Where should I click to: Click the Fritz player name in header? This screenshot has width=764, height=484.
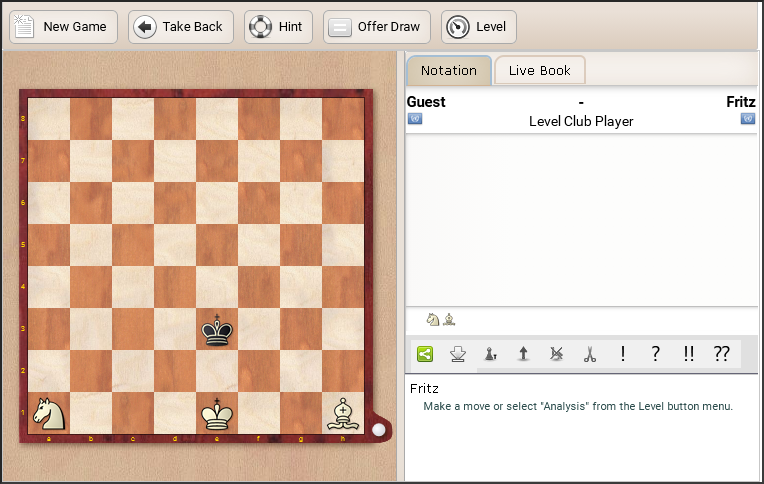[741, 102]
